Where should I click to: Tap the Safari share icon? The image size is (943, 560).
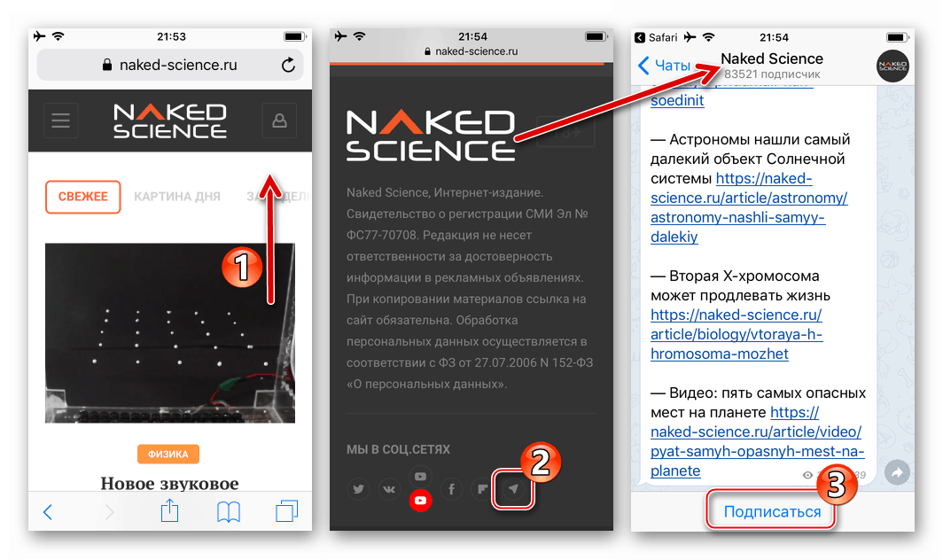point(169,510)
